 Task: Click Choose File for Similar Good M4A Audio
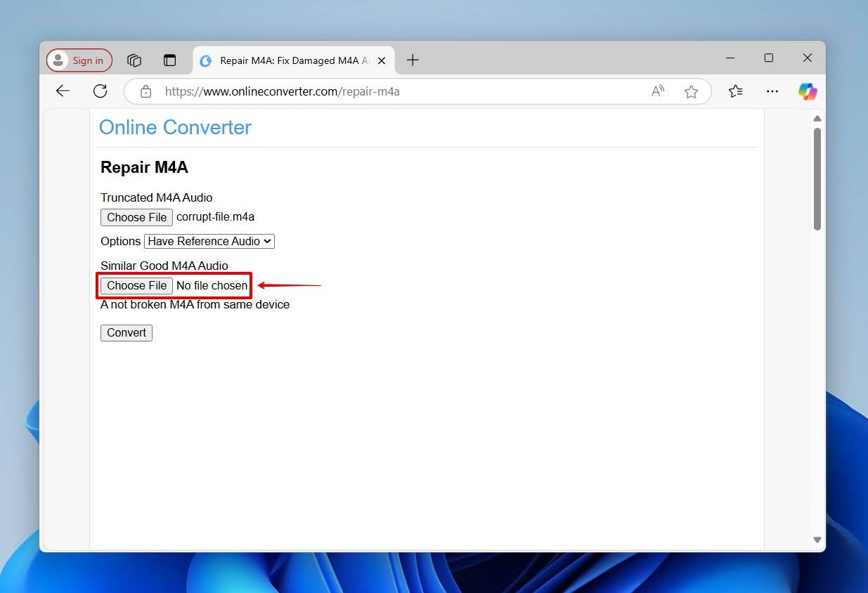coord(136,285)
